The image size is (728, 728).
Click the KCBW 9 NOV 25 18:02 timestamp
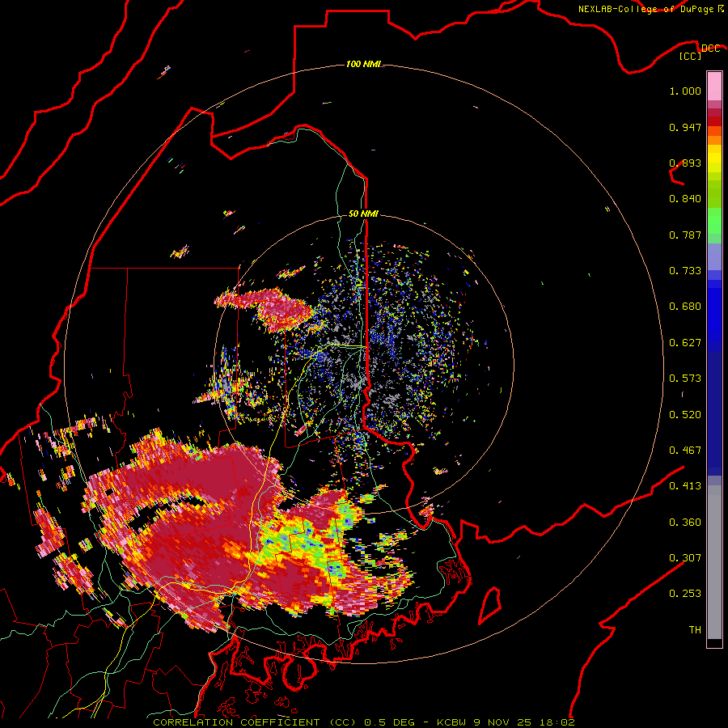click(x=506, y=722)
